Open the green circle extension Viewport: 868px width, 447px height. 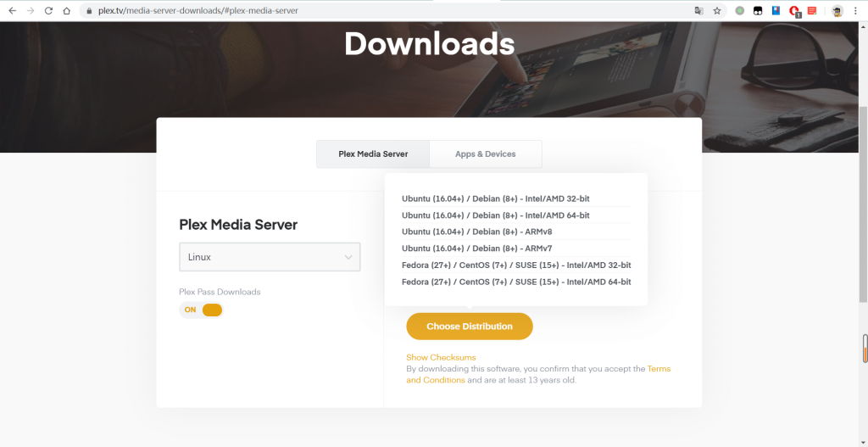pyautogui.click(x=739, y=10)
